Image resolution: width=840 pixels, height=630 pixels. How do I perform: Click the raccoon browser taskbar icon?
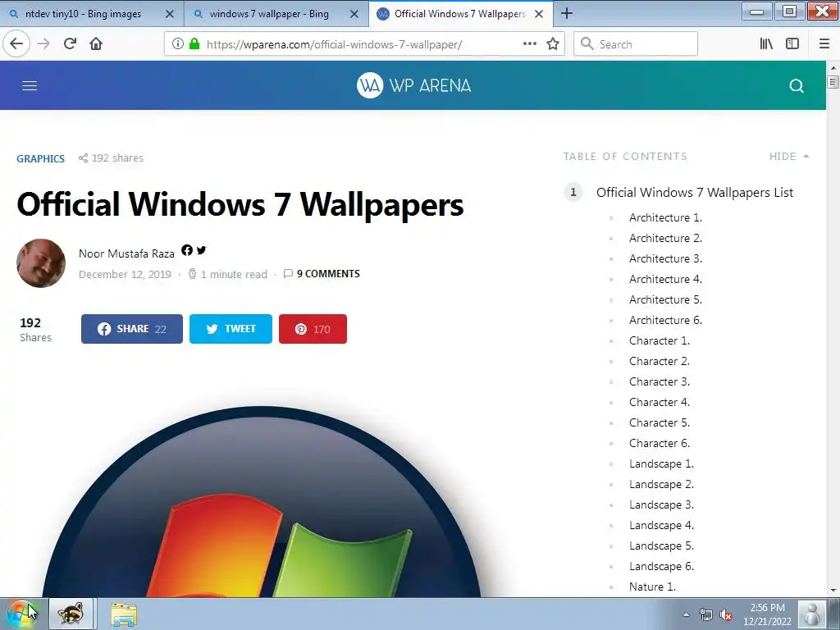[71, 614]
